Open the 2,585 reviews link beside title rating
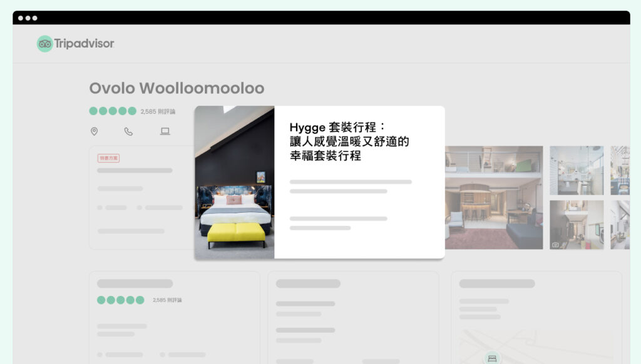This screenshot has width=641, height=364. coord(158,111)
